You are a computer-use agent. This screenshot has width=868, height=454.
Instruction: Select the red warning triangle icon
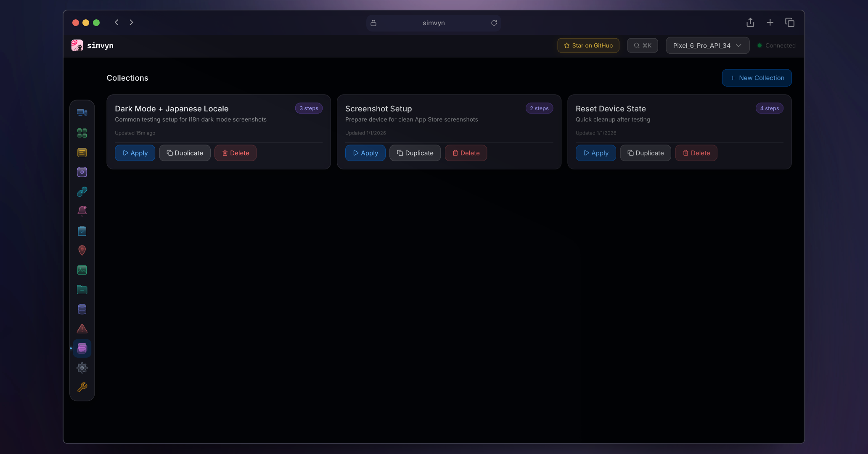pyautogui.click(x=82, y=329)
